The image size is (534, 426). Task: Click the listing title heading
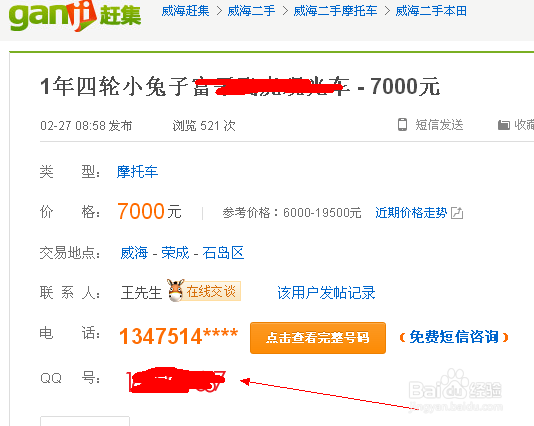pyautogui.click(x=240, y=86)
